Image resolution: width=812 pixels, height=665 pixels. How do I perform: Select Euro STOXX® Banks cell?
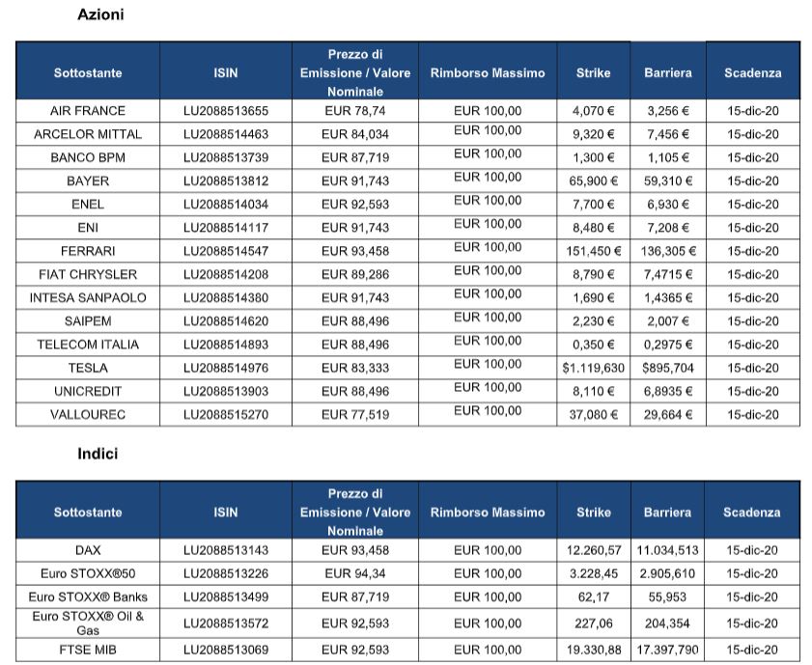click(88, 596)
